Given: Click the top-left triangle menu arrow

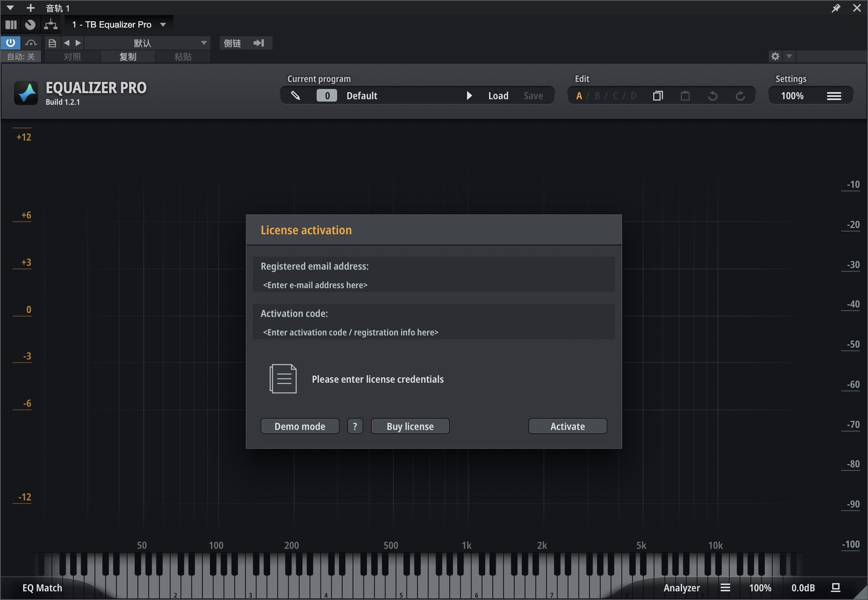Looking at the screenshot, I should 10,8.
